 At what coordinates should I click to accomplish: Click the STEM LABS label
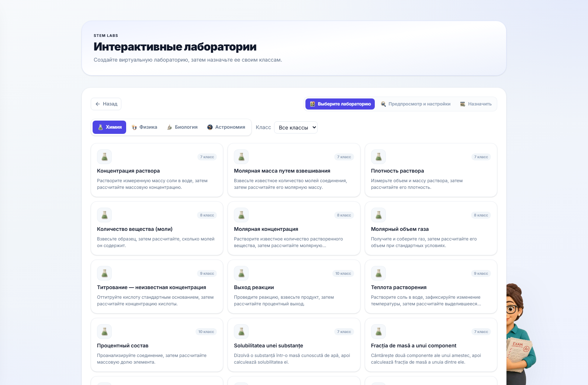(x=106, y=36)
